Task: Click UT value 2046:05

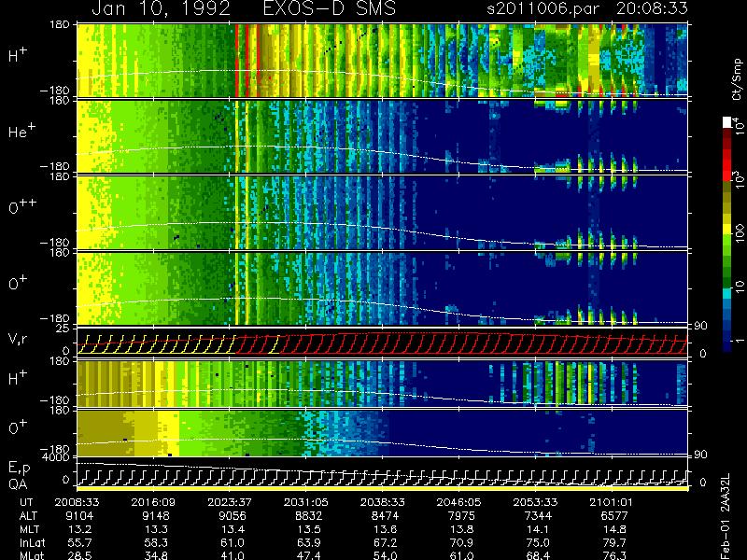Action: click(458, 502)
